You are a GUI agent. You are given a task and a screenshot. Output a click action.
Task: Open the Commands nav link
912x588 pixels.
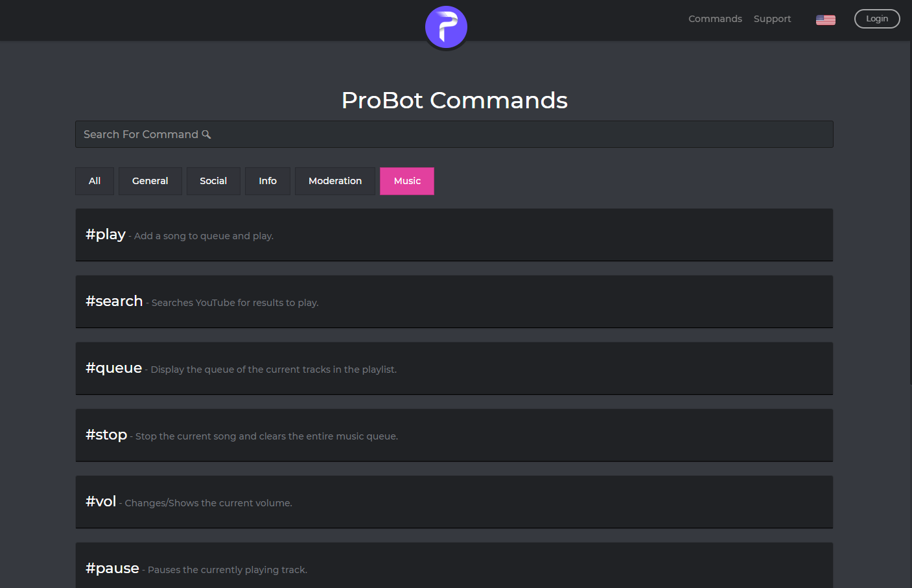point(715,19)
